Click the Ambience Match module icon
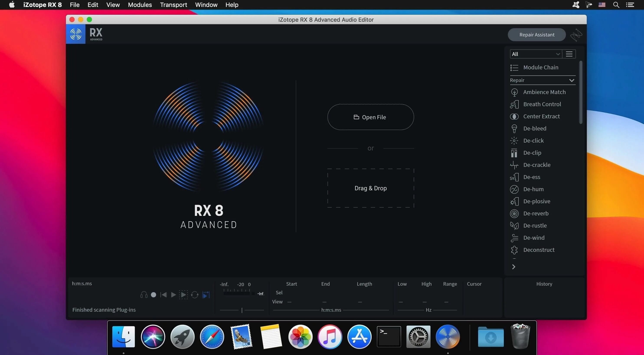This screenshot has height=355, width=644. 514,92
